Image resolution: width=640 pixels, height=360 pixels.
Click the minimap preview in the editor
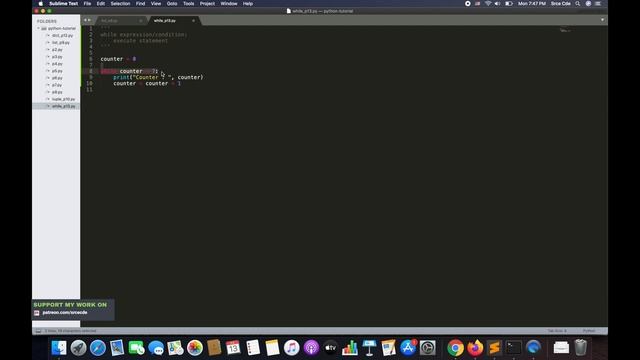565,30
